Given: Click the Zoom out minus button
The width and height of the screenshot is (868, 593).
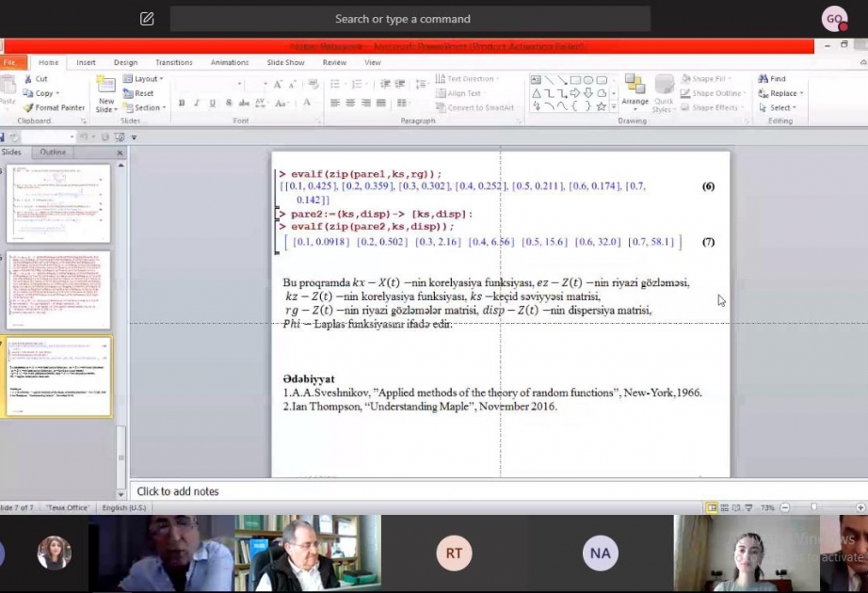Looking at the screenshot, I should point(785,507).
